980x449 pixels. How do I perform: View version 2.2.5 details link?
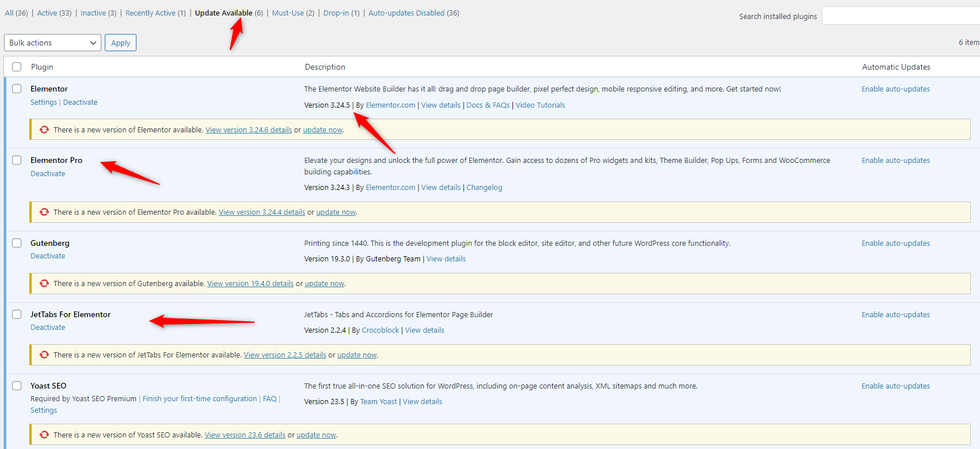(285, 355)
